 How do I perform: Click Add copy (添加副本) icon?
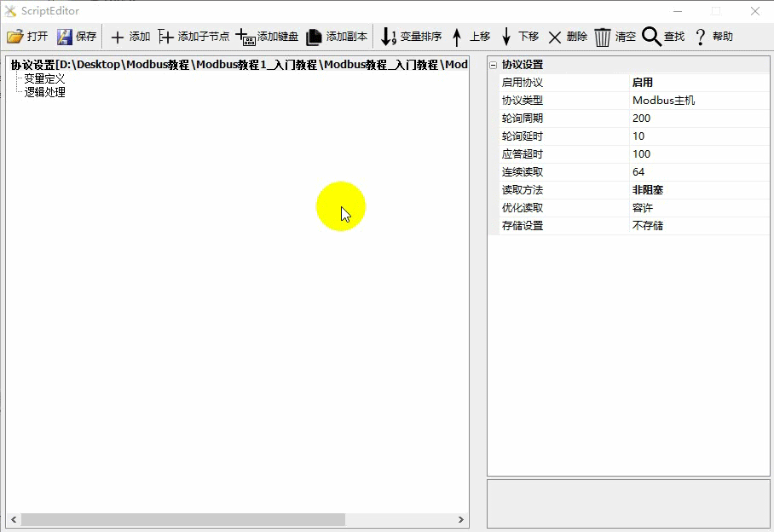pyautogui.click(x=314, y=37)
